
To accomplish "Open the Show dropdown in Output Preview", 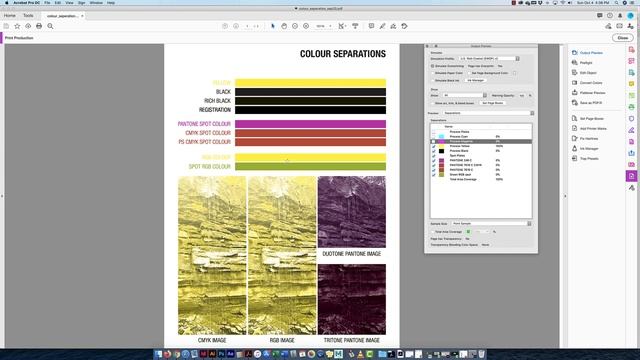I will click(465, 96).
